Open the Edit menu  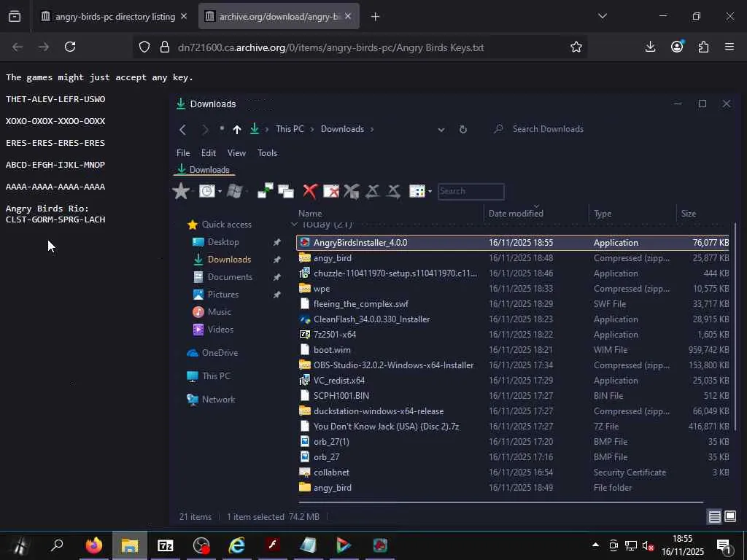(208, 153)
